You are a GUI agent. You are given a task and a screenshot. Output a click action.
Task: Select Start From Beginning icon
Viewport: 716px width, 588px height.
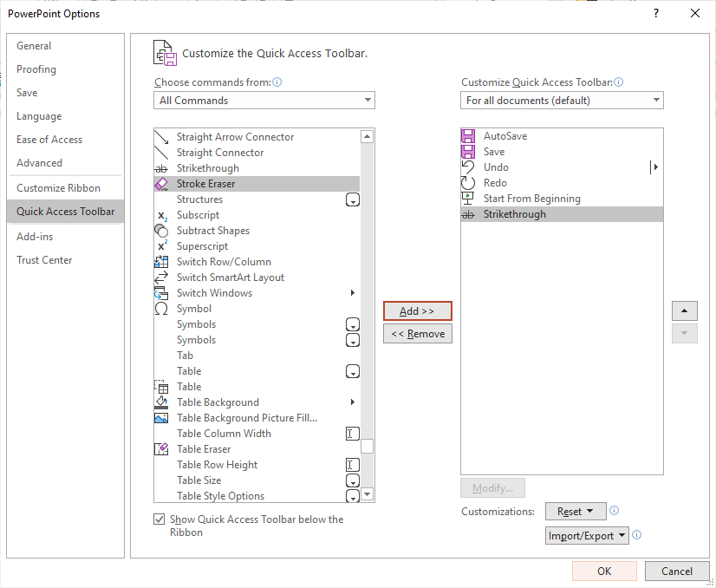pyautogui.click(x=468, y=199)
